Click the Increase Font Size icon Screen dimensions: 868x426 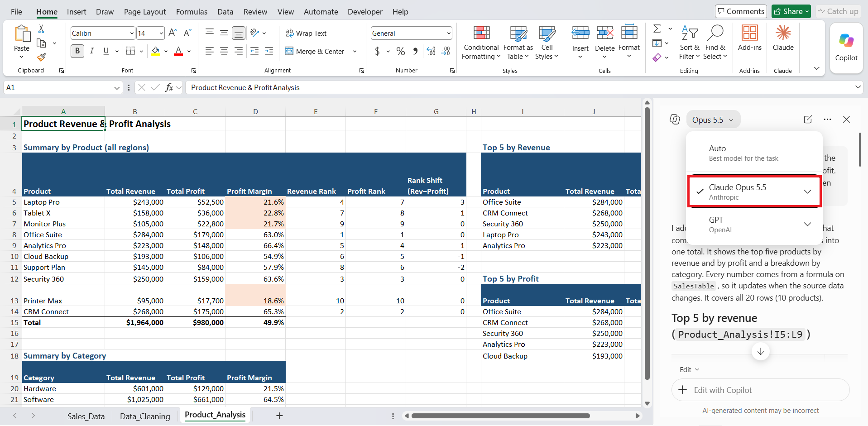173,33
